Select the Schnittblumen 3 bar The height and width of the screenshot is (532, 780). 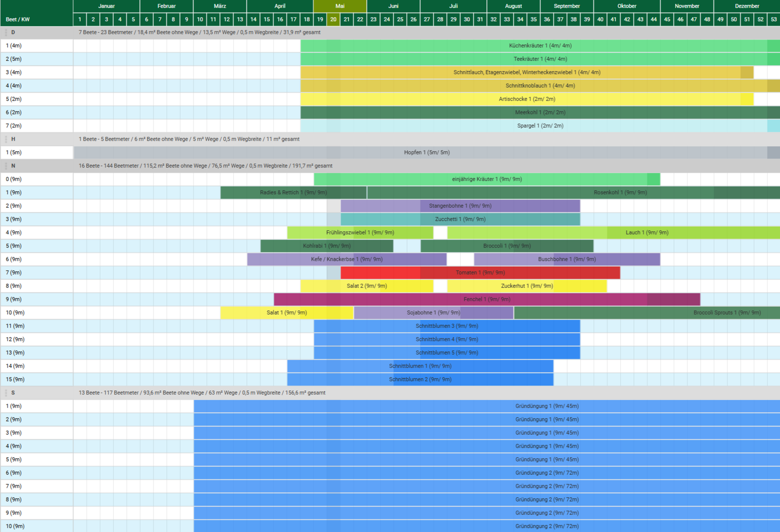tap(447, 326)
